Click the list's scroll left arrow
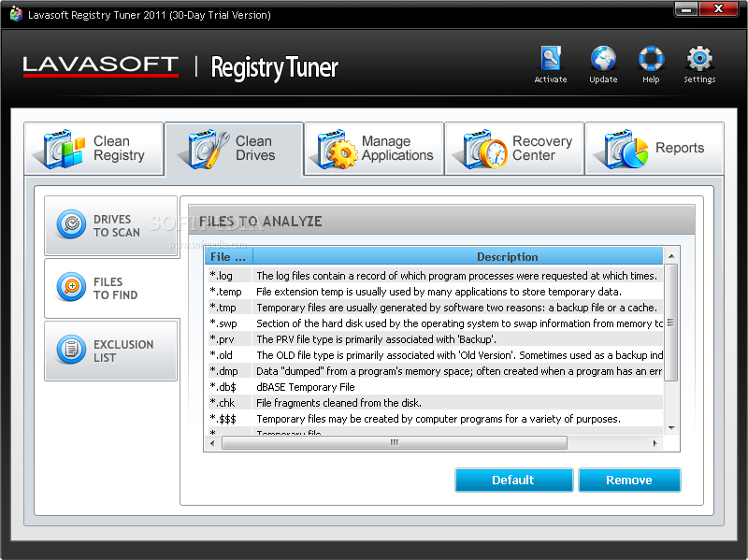Screen dimensions: 748x560 point(212,443)
